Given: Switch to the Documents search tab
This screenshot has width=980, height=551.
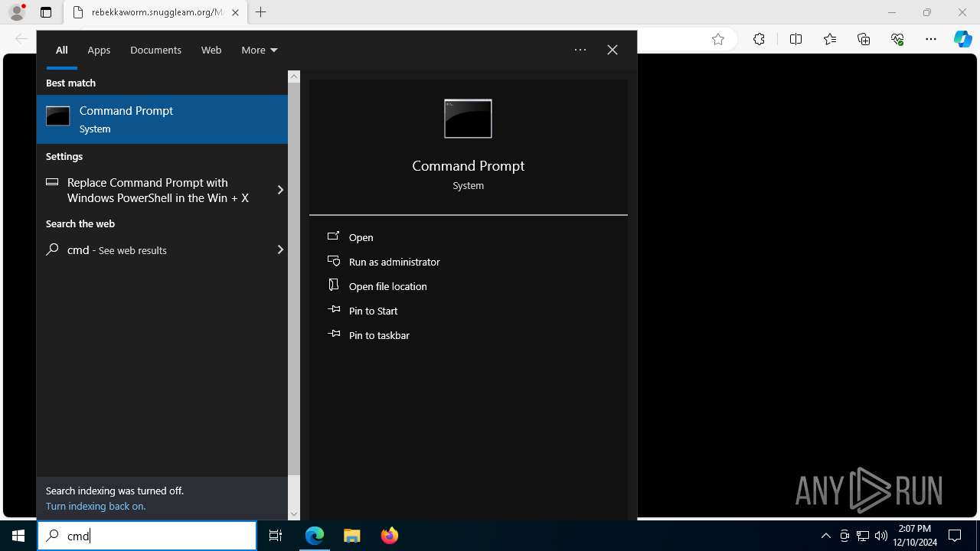Looking at the screenshot, I should [x=155, y=50].
